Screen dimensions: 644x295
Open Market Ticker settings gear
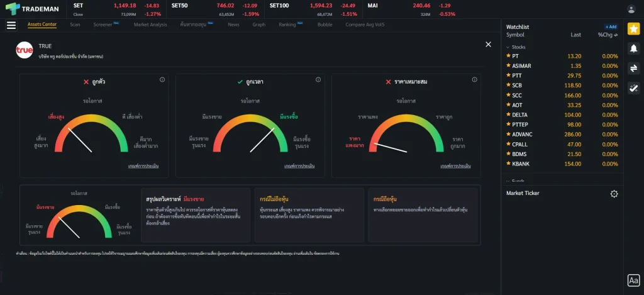coord(614,194)
